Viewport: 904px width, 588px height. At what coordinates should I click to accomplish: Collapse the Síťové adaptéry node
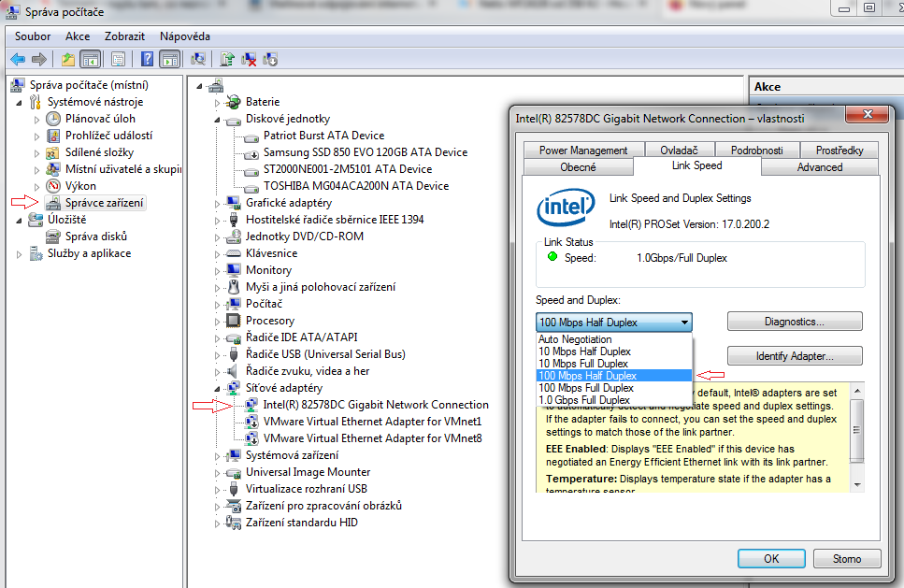click(x=218, y=388)
